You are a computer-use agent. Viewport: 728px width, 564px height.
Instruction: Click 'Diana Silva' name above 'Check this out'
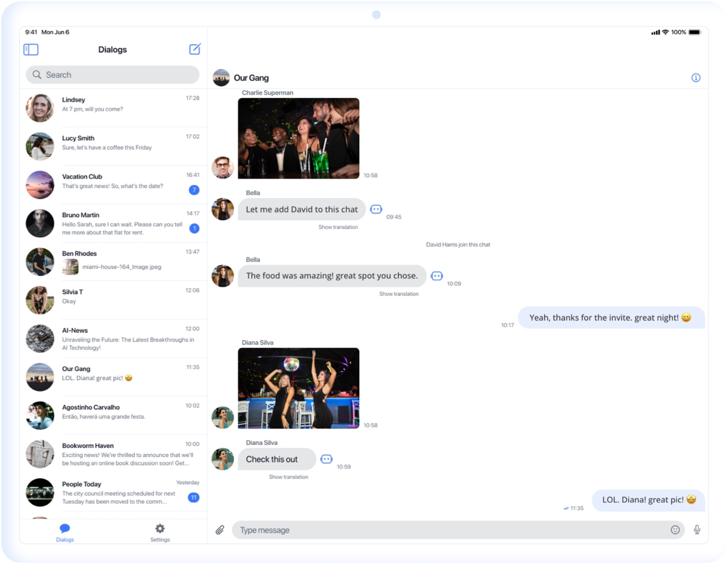coord(262,442)
